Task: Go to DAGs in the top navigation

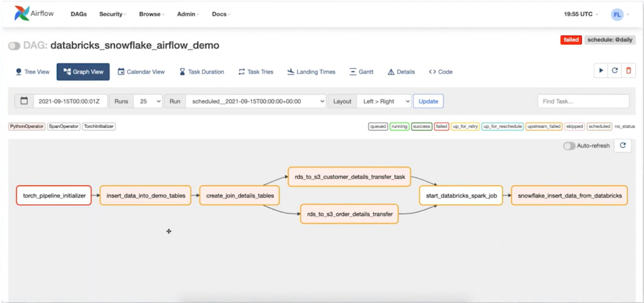Action: 79,14
